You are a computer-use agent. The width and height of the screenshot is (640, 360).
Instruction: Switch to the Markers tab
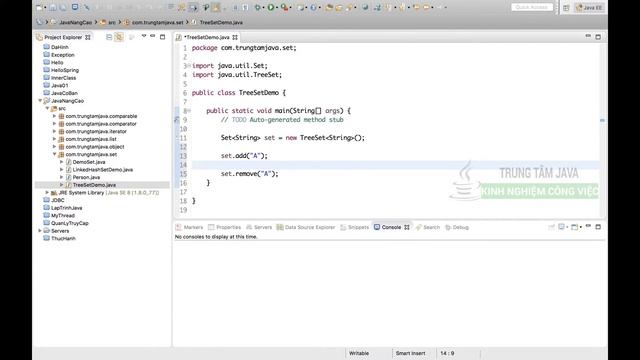189,227
